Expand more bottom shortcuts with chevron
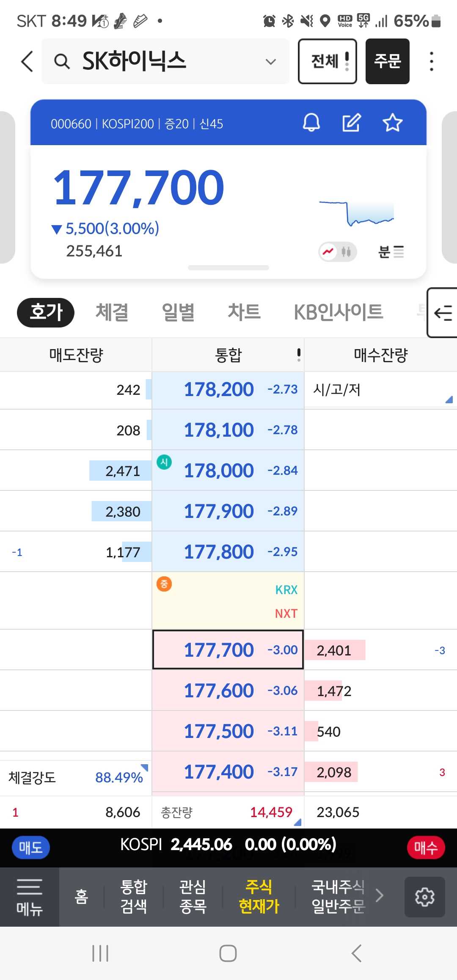Viewport: 457px width, 980px height. coord(380,895)
